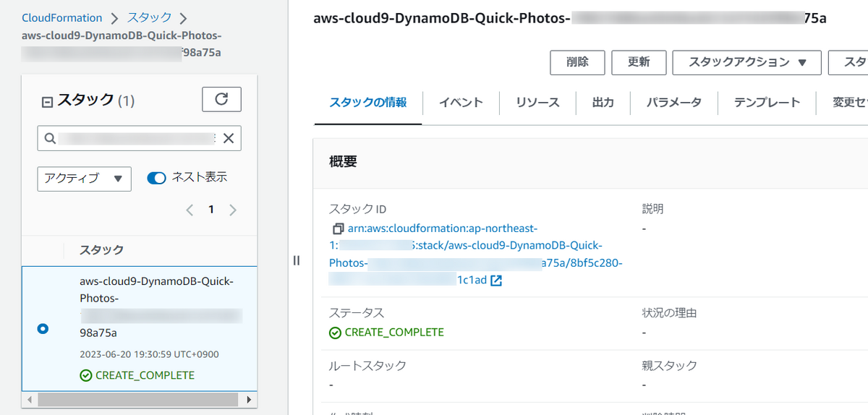Switch to the Outputs tab
Viewport: 868px width, 415px height.
pos(603,103)
